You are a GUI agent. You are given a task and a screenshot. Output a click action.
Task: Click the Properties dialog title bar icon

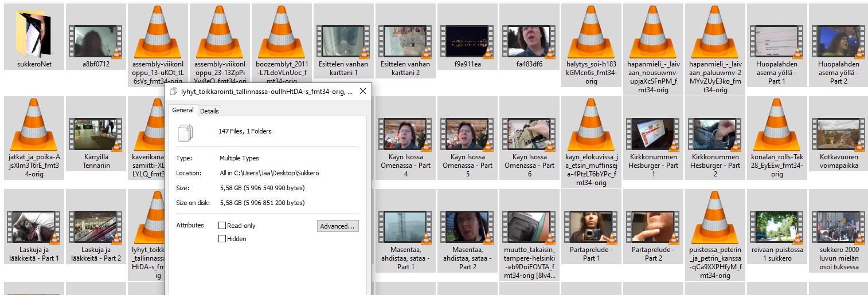(175, 92)
